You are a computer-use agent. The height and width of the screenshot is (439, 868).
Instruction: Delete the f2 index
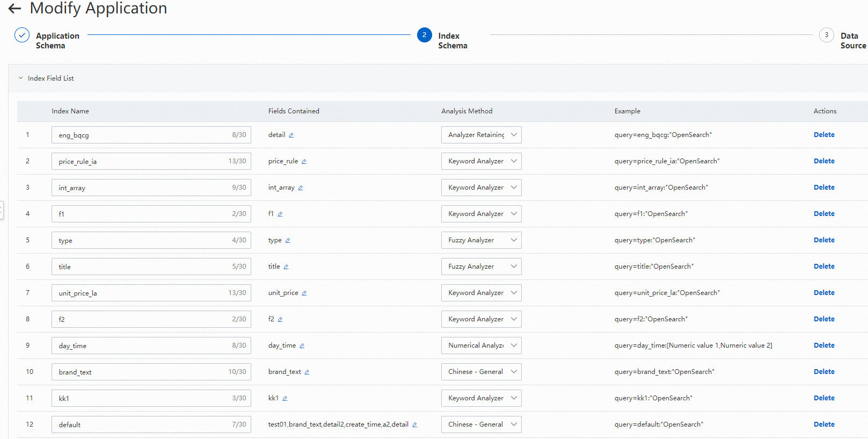(x=824, y=319)
